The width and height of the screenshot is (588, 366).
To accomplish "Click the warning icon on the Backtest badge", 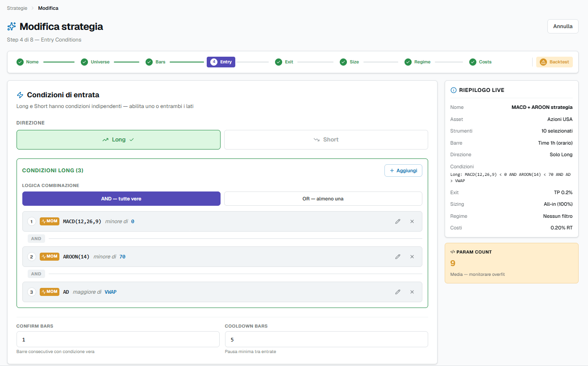I will point(543,62).
